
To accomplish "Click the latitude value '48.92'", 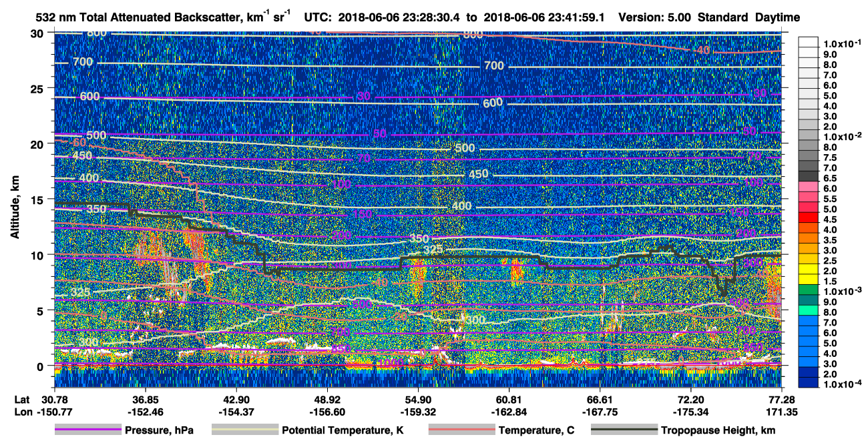I will (x=327, y=399).
